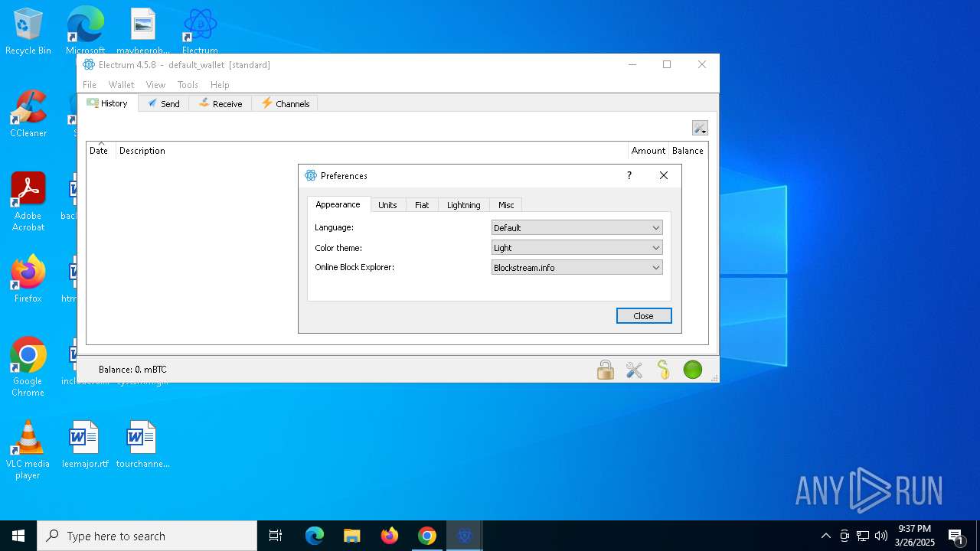Click the password lock icon in the status bar
980x551 pixels.
click(606, 370)
